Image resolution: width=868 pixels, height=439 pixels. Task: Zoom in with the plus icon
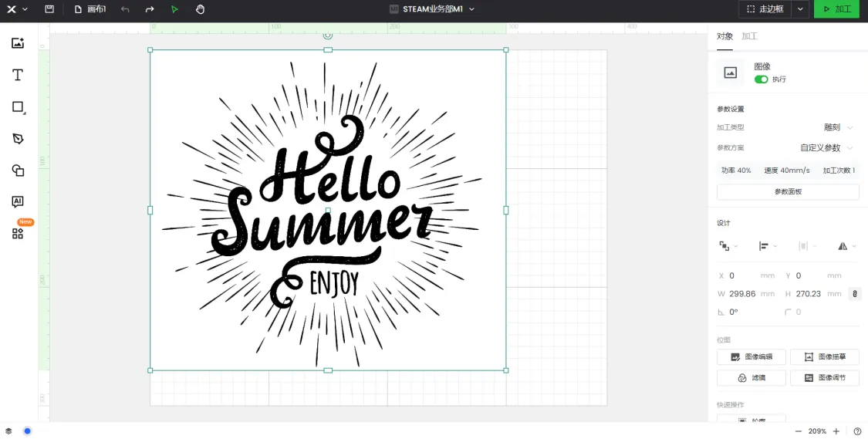coord(836,431)
